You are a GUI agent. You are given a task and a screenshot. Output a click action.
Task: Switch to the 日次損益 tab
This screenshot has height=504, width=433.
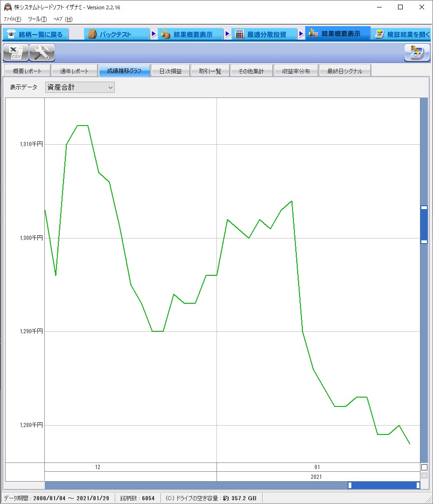170,71
